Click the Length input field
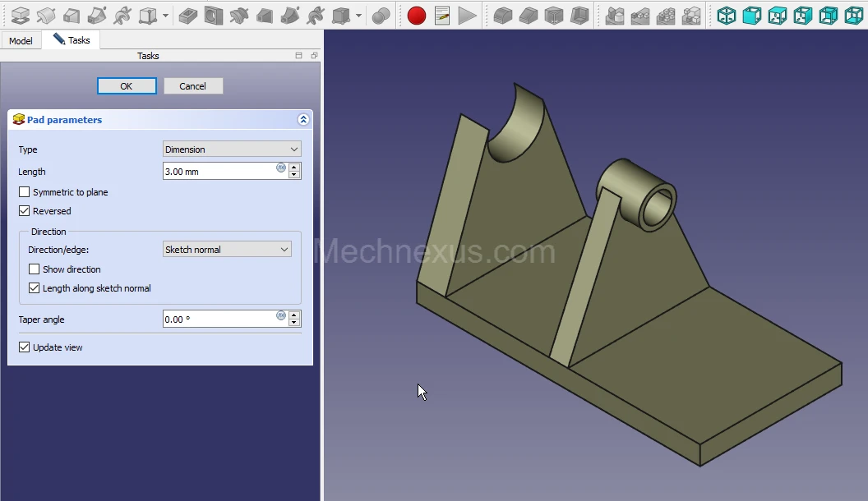Viewport: 868px width, 501px height. 219,172
